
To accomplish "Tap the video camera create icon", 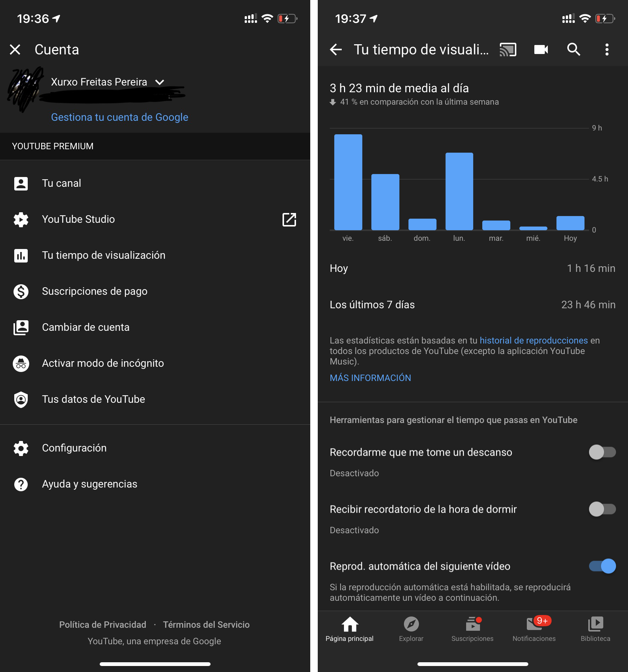I will pos(541,49).
